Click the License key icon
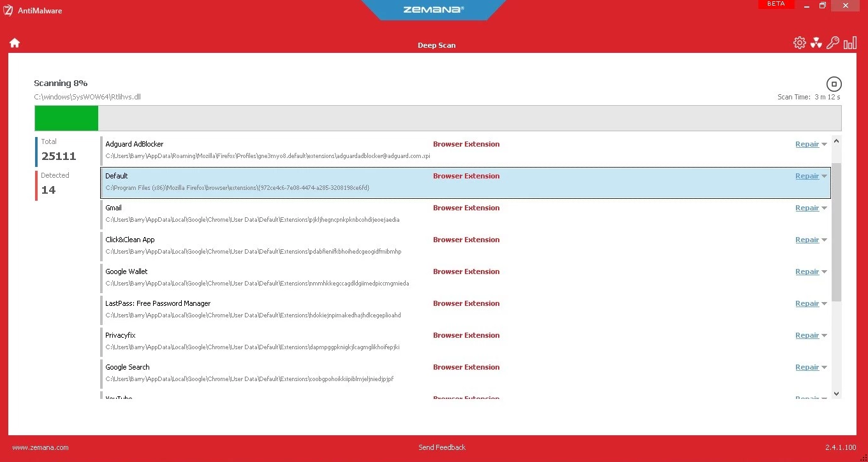The width and height of the screenshot is (868, 462). click(x=832, y=43)
